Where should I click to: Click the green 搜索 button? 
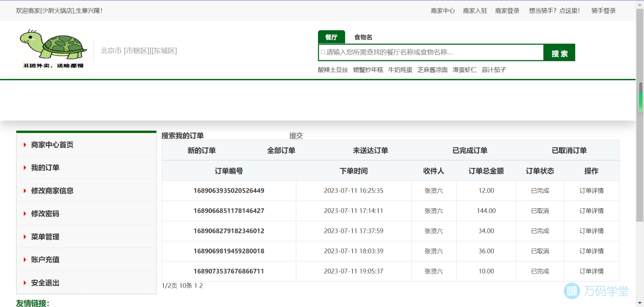(559, 53)
